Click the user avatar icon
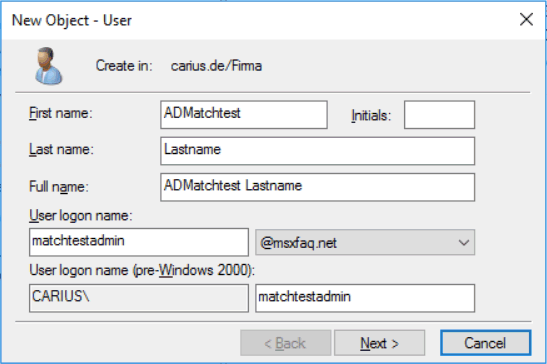The image size is (547, 364). 48,66
